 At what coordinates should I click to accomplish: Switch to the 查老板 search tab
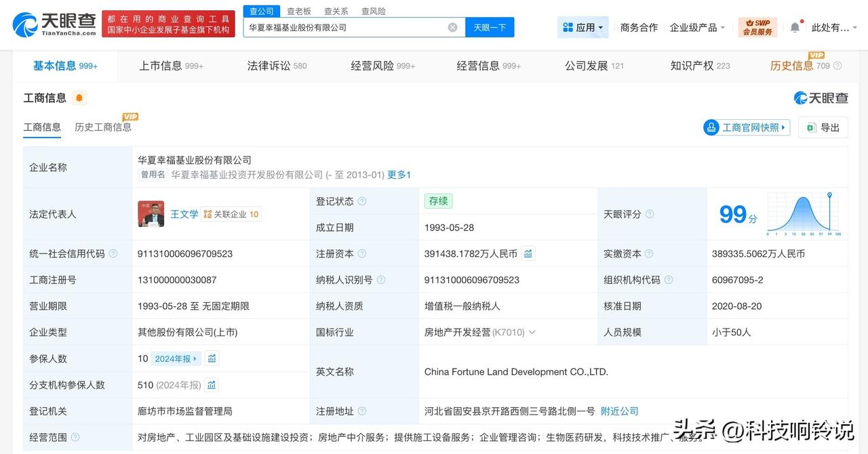pos(299,12)
